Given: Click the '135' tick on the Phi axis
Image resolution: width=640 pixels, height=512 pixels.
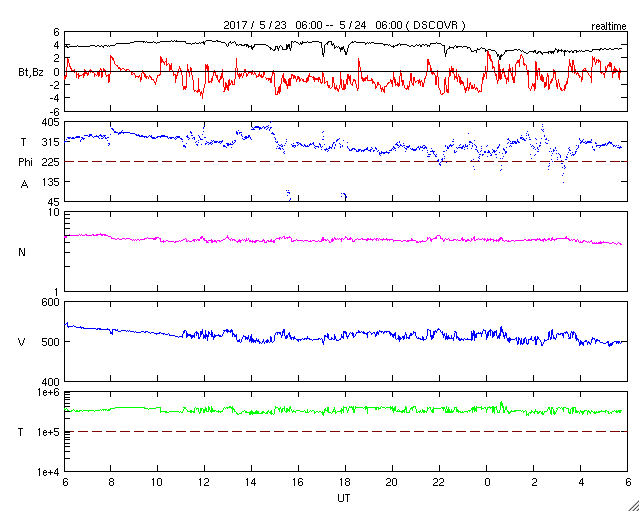Looking at the screenshot, I should [51, 182].
